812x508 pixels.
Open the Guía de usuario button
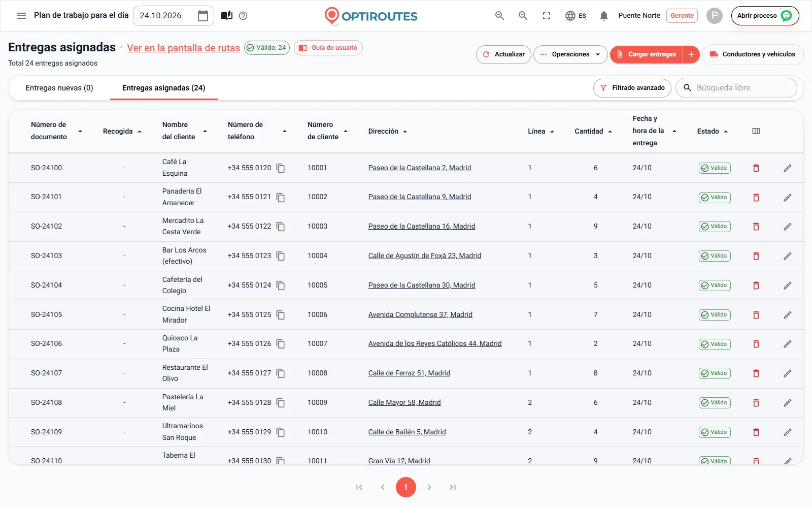[x=328, y=48]
